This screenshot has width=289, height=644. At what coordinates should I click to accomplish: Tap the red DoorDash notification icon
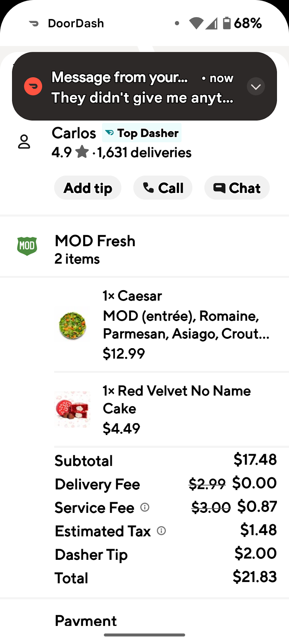[33, 87]
